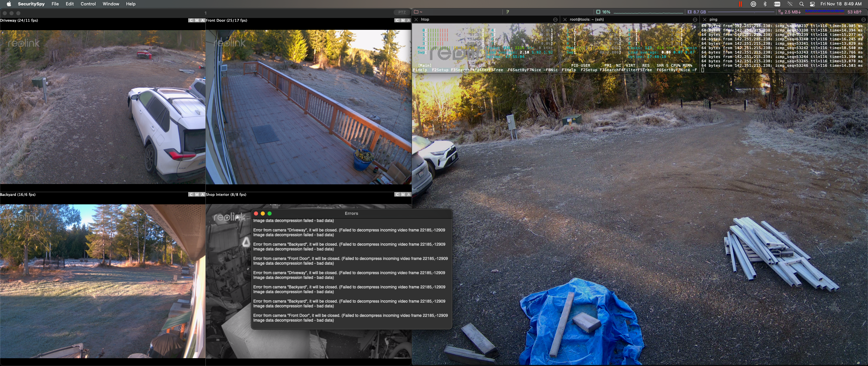Toggle Driveway continuous capture C indicator
The width and height of the screenshot is (868, 366).
click(x=191, y=20)
